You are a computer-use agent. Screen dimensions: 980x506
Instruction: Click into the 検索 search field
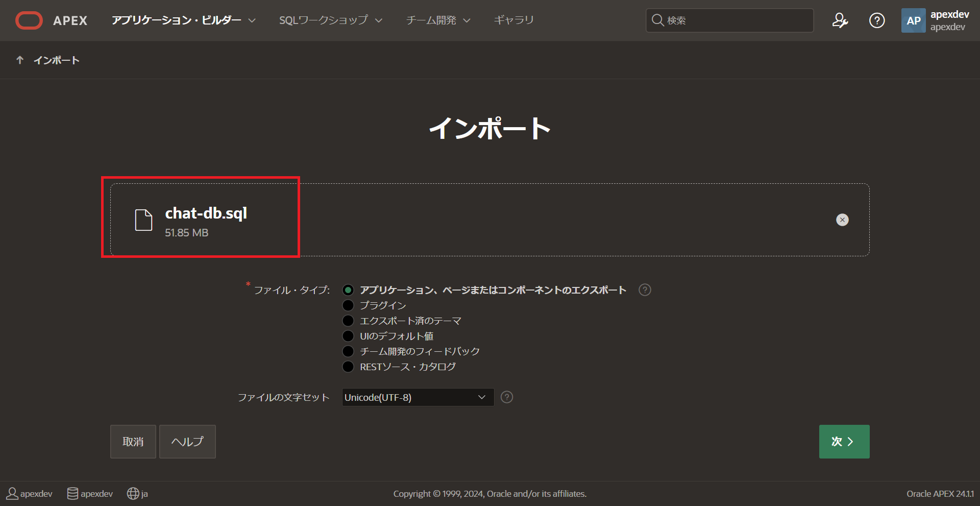tap(730, 20)
